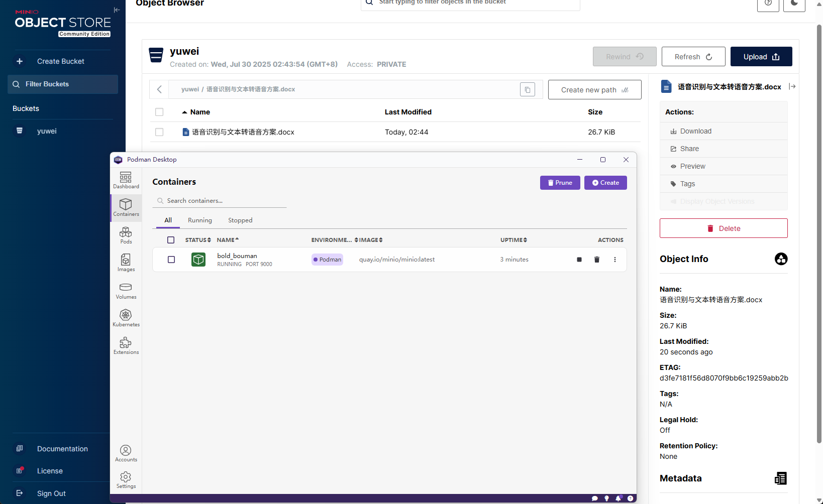Open Podman Desktop status bar help icon
The width and height of the screenshot is (823, 504).
[631, 498]
